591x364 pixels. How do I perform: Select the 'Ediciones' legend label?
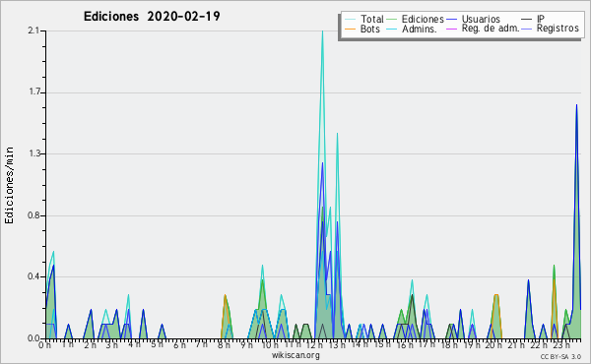[x=423, y=19]
